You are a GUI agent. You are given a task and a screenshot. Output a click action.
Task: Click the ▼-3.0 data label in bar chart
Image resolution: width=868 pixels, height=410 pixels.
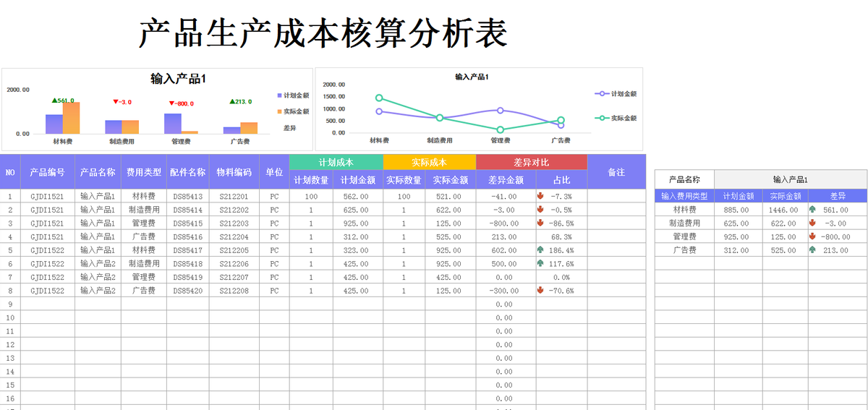[122, 102]
